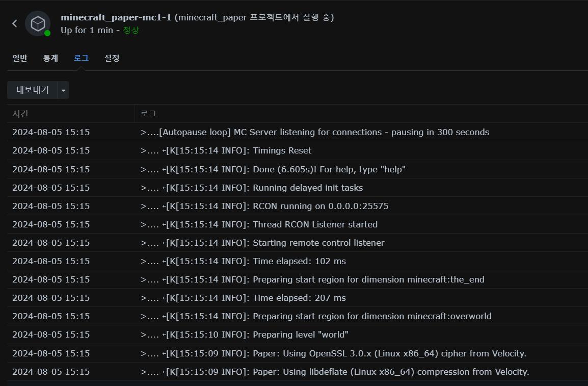
Task: Select the Thread RCON Listener started row
Action: pos(315,224)
